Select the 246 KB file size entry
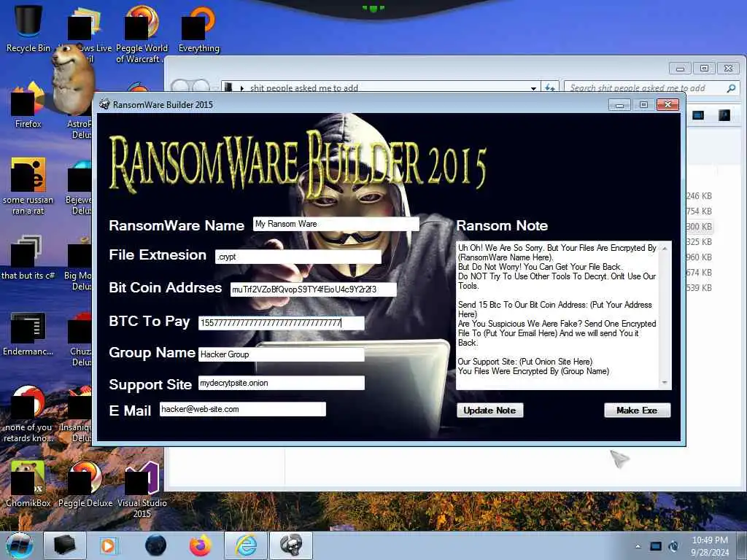The image size is (747, 560). (x=699, y=195)
